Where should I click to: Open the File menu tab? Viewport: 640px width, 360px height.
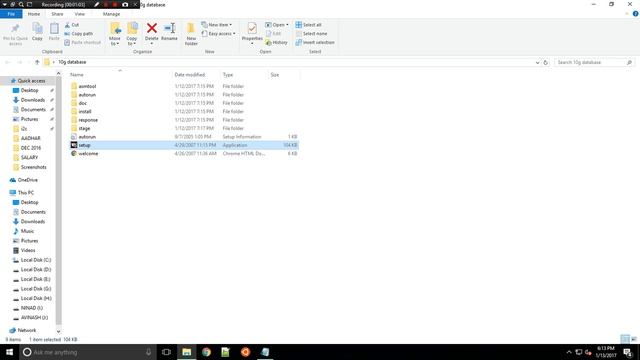11,14
